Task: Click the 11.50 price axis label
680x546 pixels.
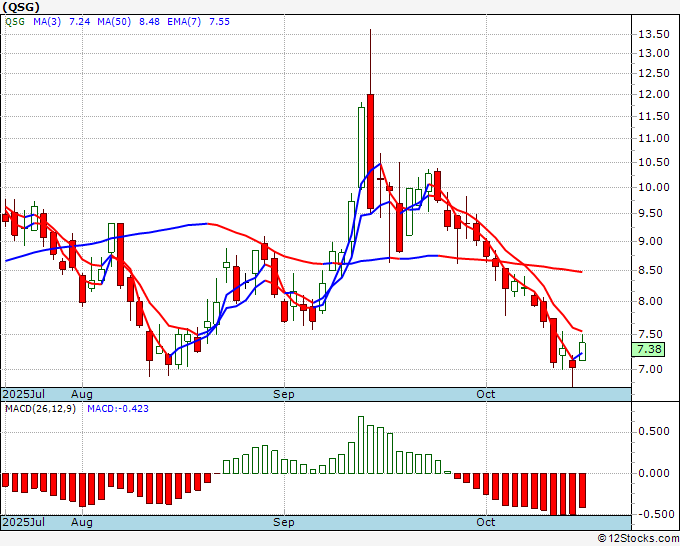Action: [x=654, y=116]
